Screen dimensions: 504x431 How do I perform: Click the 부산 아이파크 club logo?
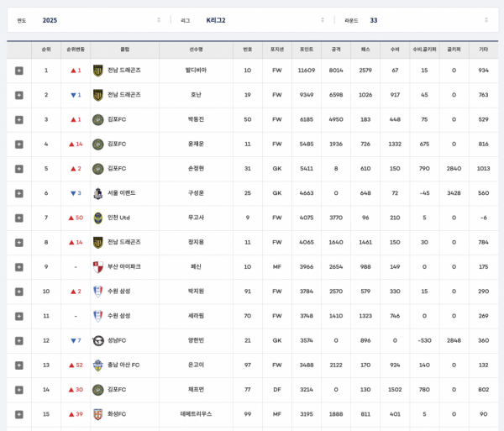(x=98, y=267)
